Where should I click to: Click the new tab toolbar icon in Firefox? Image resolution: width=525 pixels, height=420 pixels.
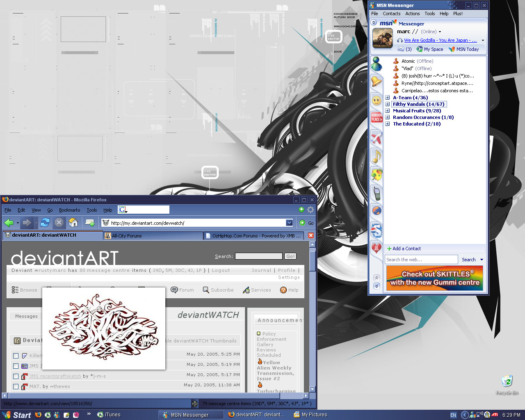pos(90,223)
